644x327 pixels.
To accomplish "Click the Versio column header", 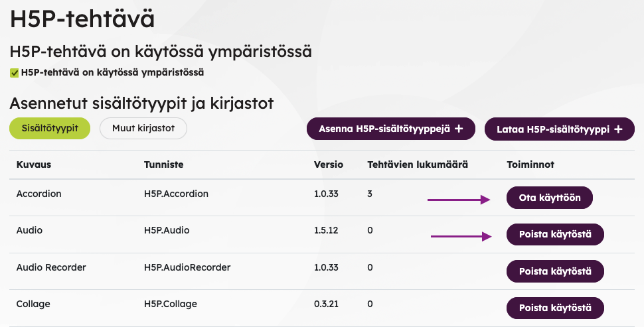I will (x=329, y=164).
